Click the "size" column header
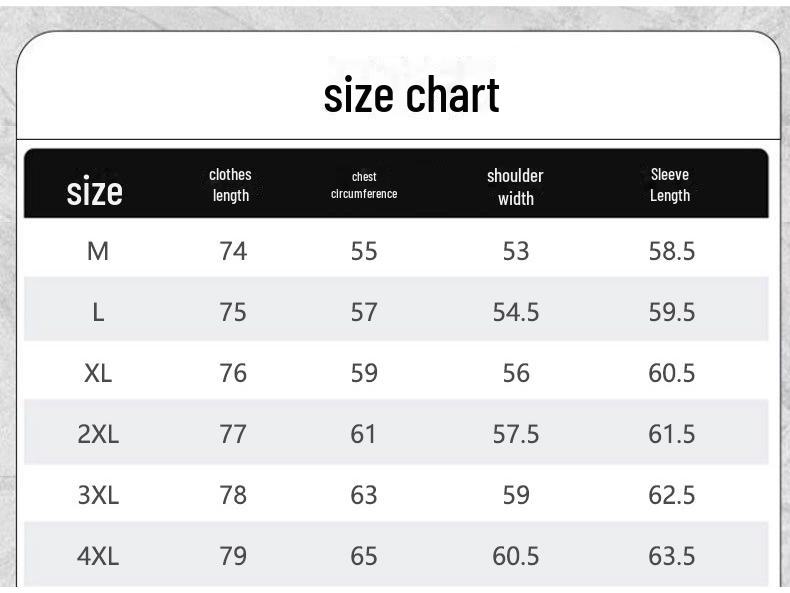Image resolution: width=790 pixels, height=593 pixels. click(95, 190)
